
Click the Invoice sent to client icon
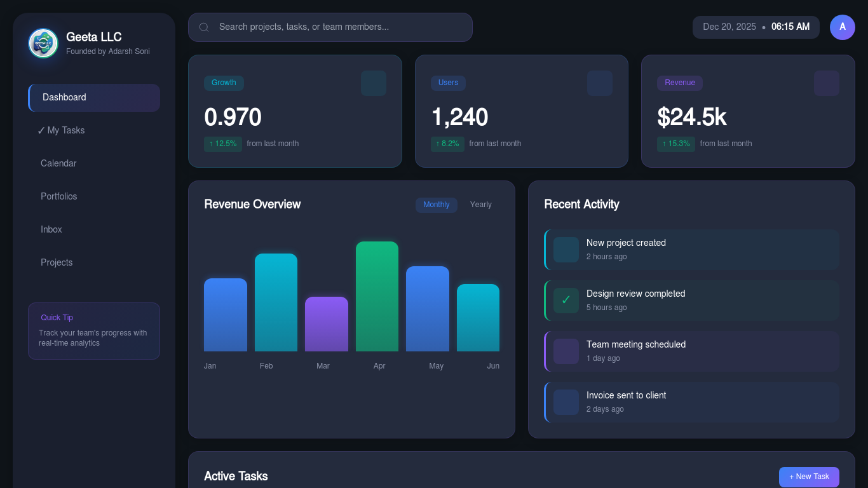566,402
